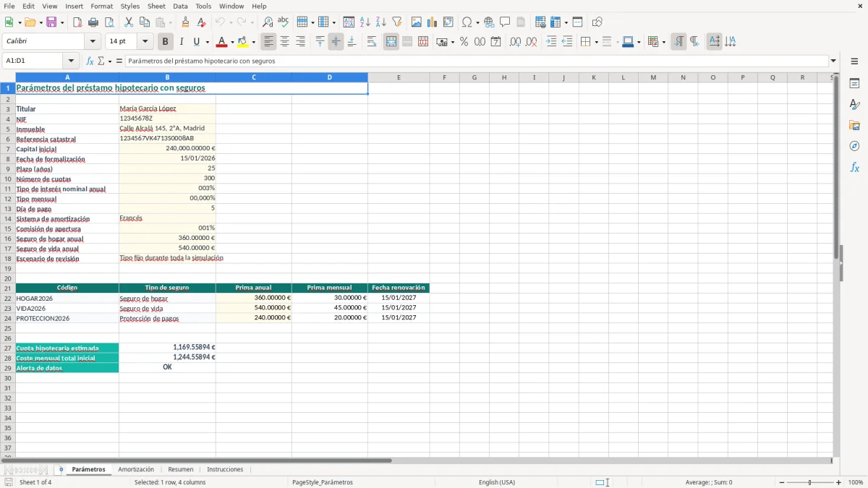Expand Font Name dropdown list

point(93,42)
